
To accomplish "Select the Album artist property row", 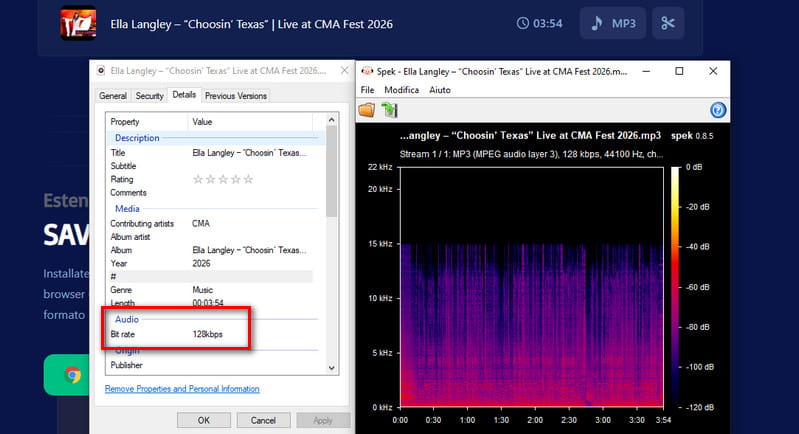I will [x=209, y=237].
